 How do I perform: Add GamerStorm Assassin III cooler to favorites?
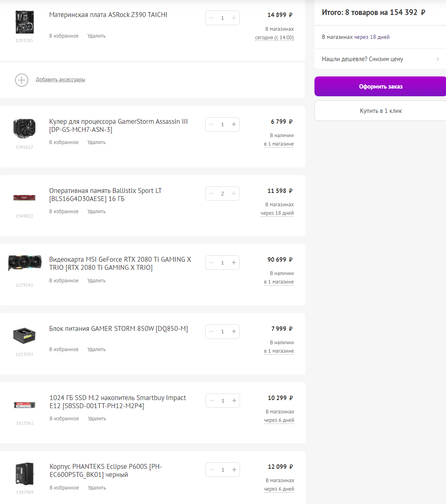coord(64,142)
